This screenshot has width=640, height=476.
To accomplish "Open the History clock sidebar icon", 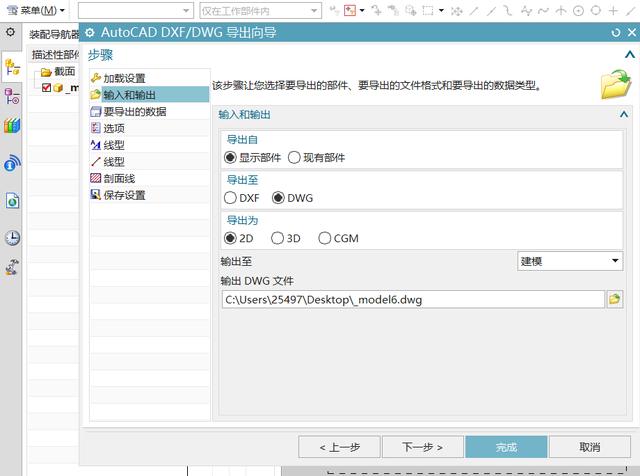I will (x=12, y=238).
